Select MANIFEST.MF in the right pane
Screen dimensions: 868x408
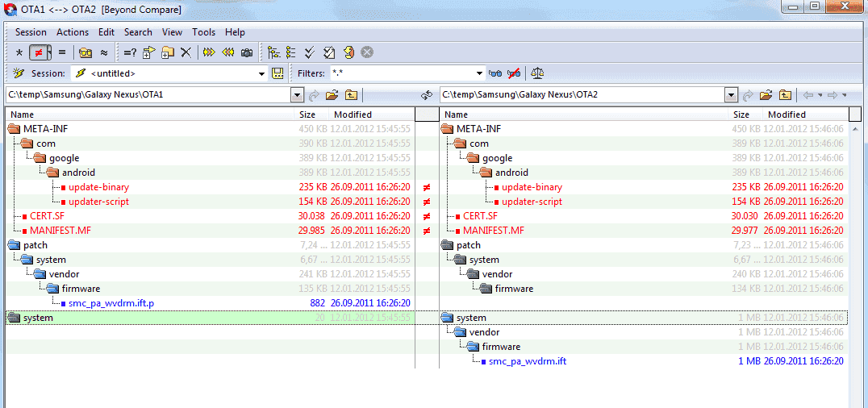coord(493,231)
